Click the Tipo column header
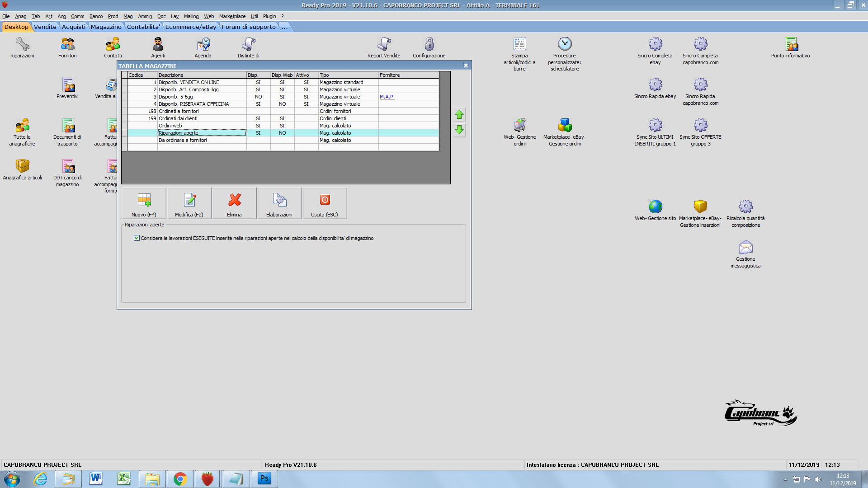 coord(348,75)
